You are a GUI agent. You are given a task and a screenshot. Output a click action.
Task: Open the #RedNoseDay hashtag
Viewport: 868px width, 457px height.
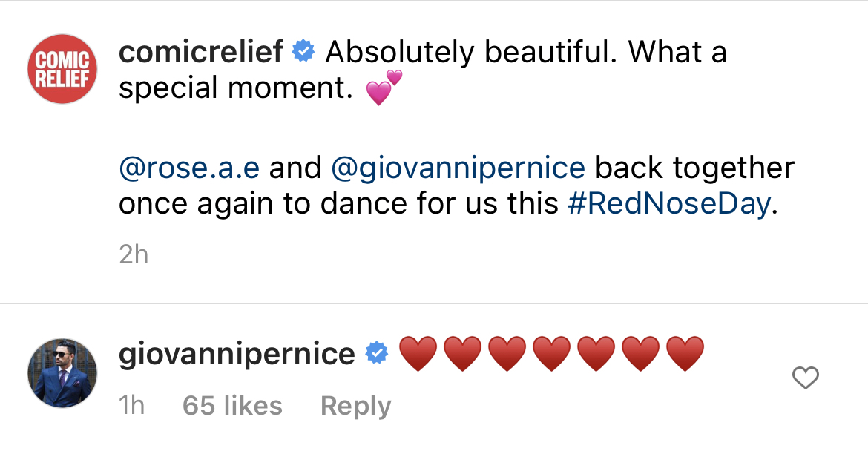pyautogui.click(x=669, y=204)
